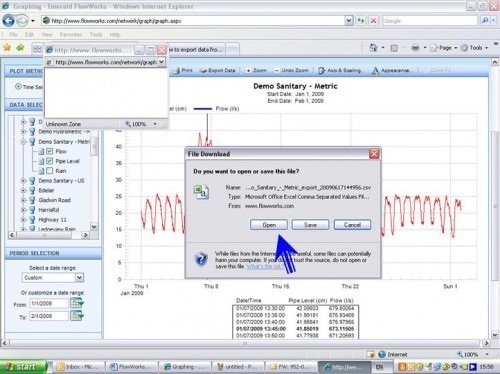Click the "What's the risk?" link
500x374 pixels.
click(265, 267)
